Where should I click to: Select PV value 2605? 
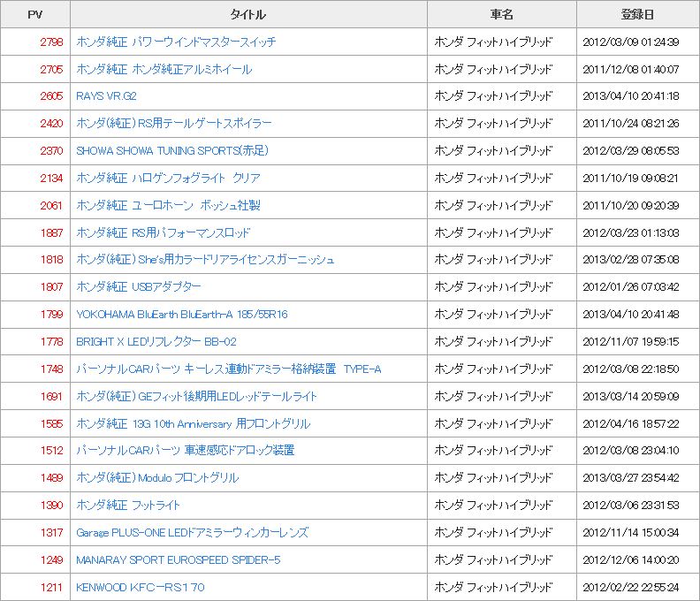point(51,96)
